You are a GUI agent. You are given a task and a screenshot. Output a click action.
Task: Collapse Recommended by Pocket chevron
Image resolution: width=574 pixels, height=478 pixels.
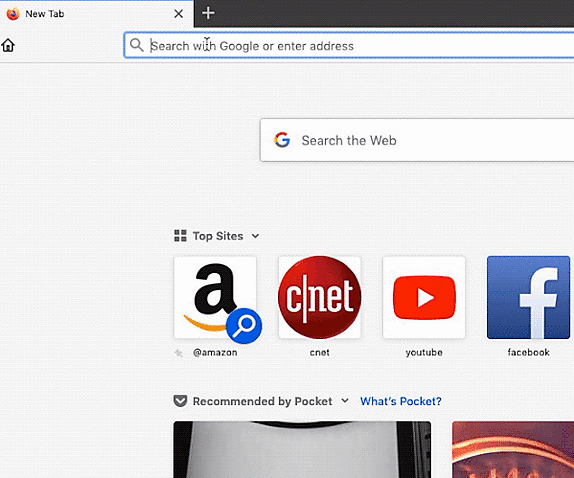click(x=344, y=400)
